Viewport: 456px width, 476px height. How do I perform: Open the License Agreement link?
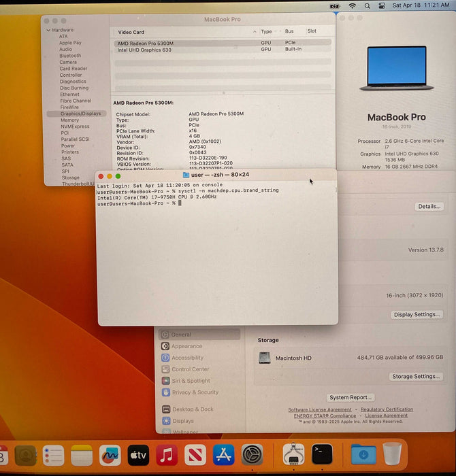[386, 415]
